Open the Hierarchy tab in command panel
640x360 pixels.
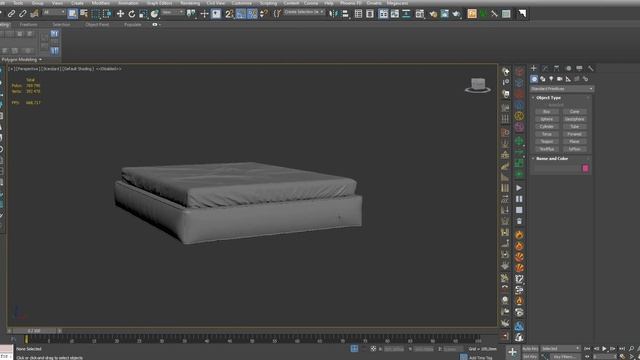(556, 68)
